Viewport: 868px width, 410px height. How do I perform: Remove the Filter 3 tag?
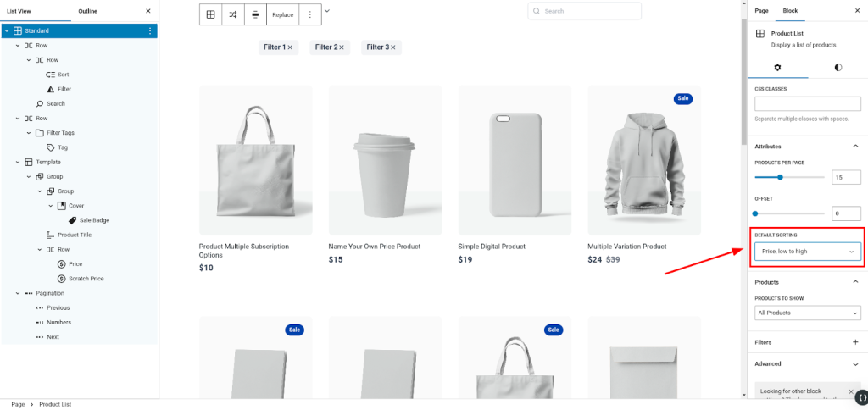[393, 47]
